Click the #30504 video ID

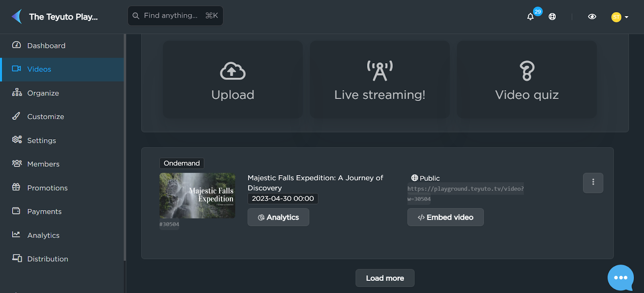169,224
